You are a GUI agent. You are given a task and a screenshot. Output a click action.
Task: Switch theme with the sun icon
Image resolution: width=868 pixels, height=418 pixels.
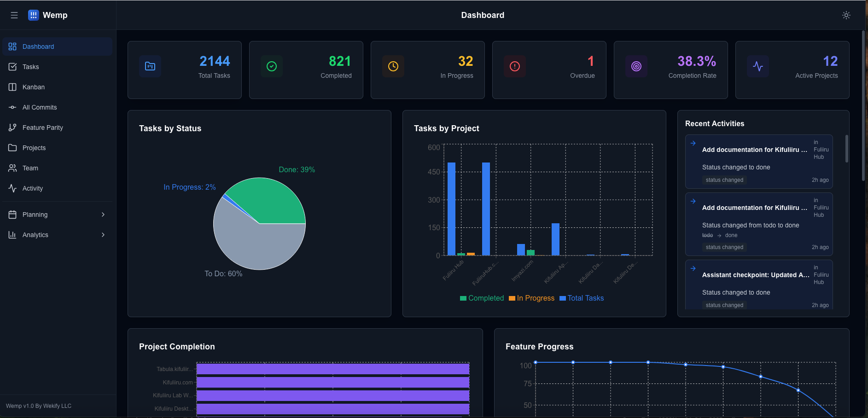pyautogui.click(x=846, y=15)
